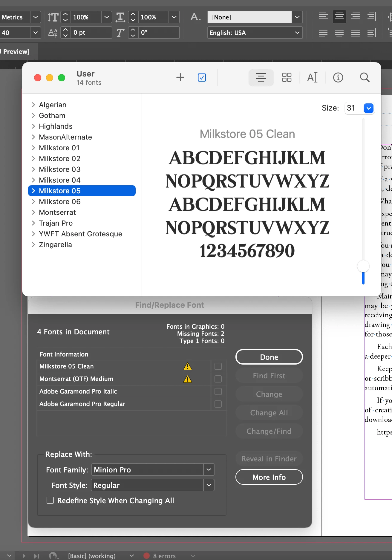Select Zingarella in the Font Book list
Viewport: 392px width, 560px height.
tap(55, 244)
